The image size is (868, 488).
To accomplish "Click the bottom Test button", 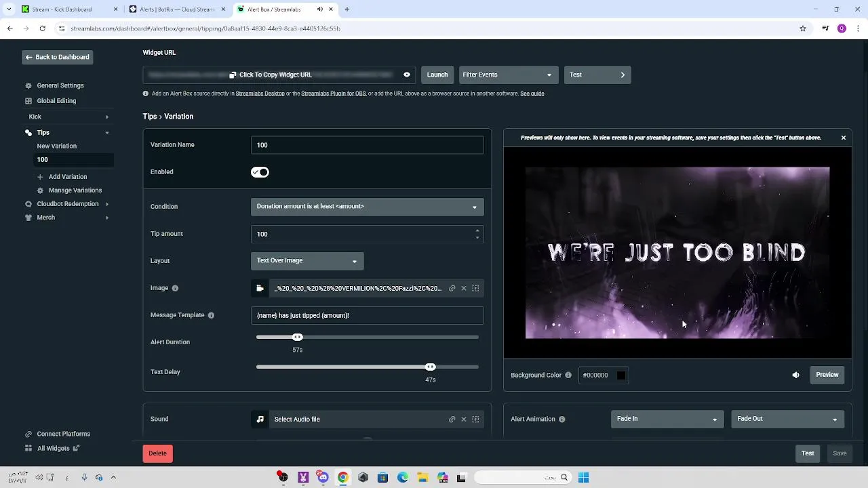I will [x=808, y=453].
